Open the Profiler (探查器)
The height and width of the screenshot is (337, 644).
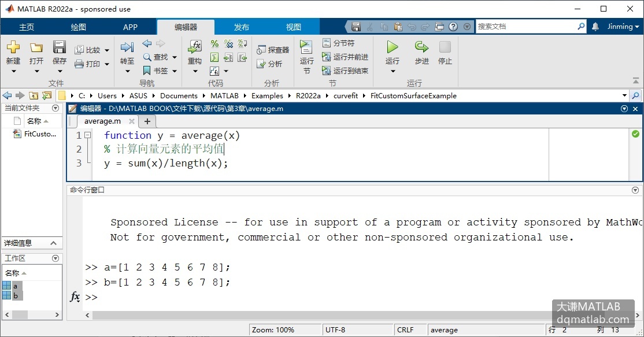[x=273, y=50]
